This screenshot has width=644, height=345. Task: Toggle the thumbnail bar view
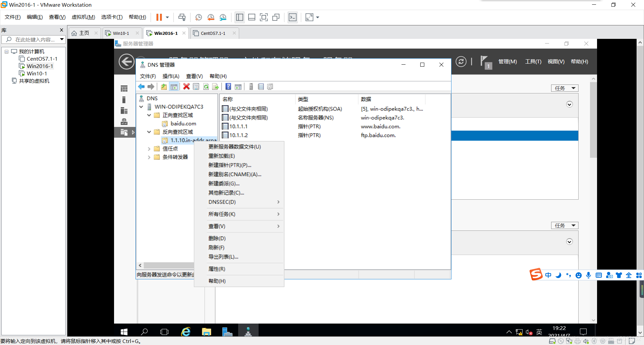252,17
